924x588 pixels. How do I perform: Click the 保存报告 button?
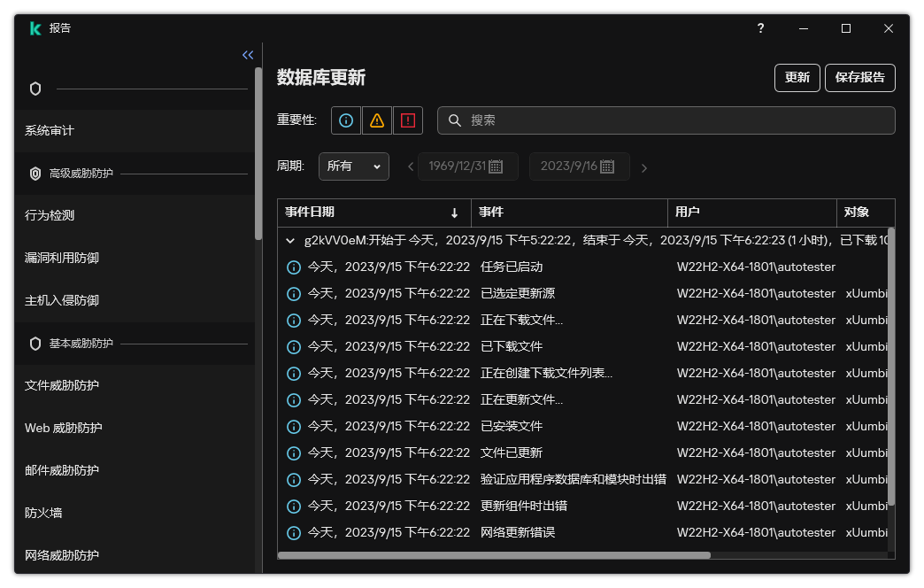click(x=859, y=78)
